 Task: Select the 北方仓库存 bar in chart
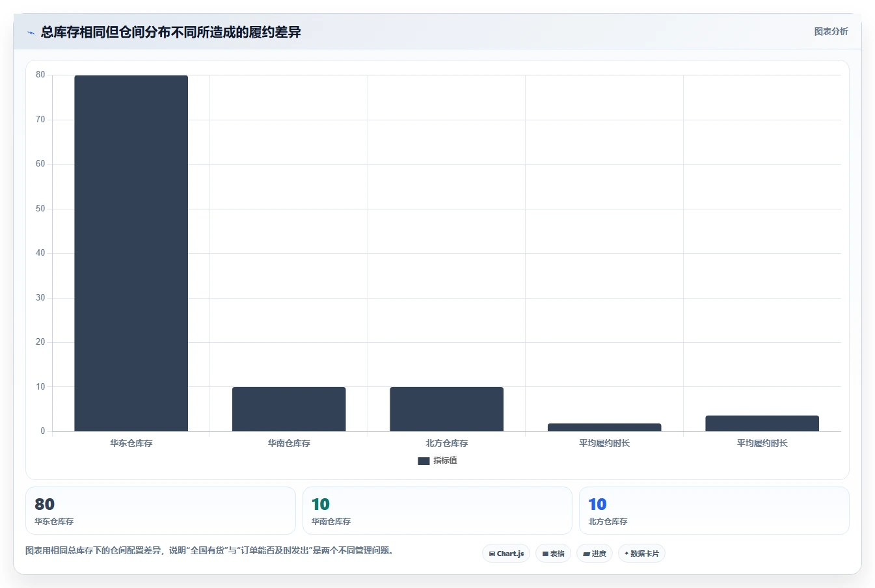pyautogui.click(x=446, y=409)
